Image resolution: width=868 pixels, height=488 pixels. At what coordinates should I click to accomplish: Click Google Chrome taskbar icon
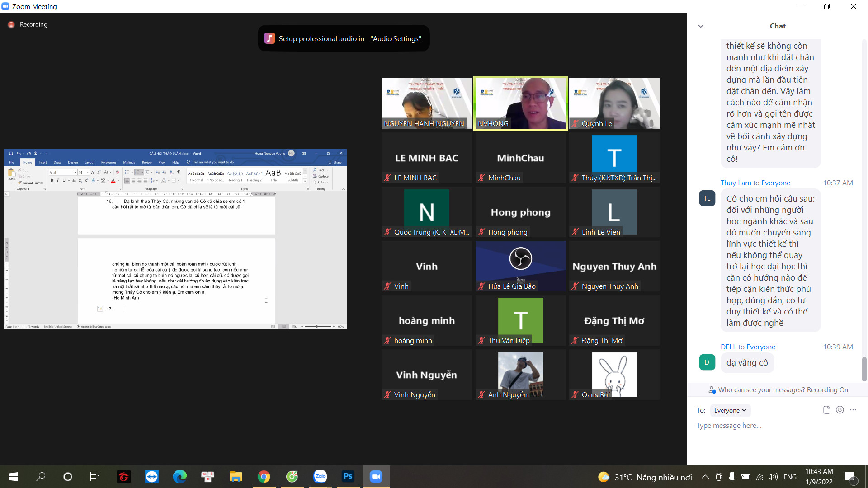pos(264,476)
